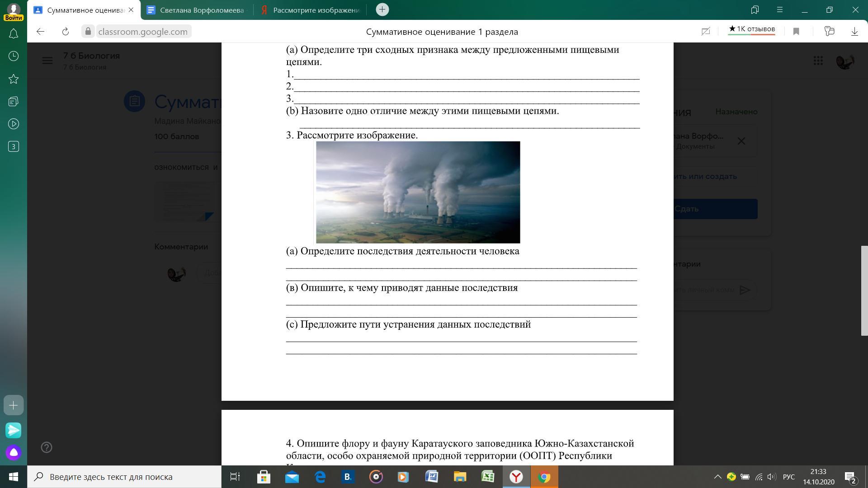Click the add or create button
Viewport: 868px width, 488px height.
click(715, 176)
